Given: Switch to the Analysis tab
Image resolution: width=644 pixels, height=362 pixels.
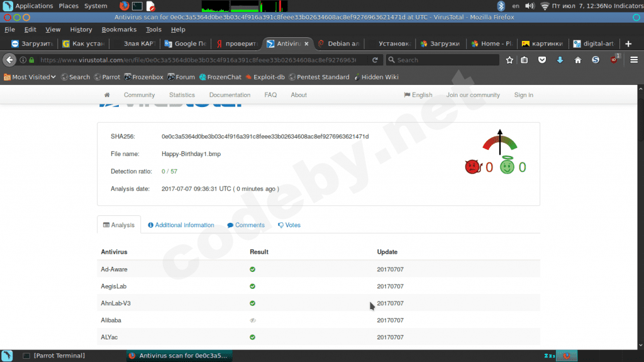Looking at the screenshot, I should coord(119,225).
